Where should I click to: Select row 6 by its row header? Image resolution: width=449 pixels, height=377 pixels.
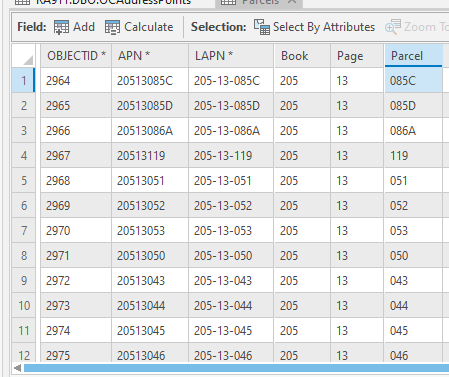tap(24, 205)
